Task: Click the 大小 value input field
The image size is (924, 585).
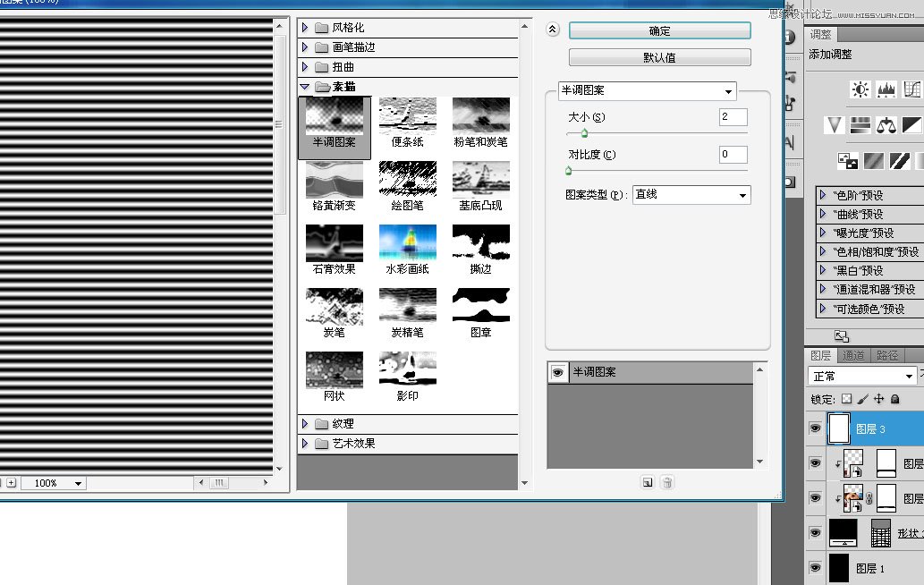Action: (x=733, y=116)
